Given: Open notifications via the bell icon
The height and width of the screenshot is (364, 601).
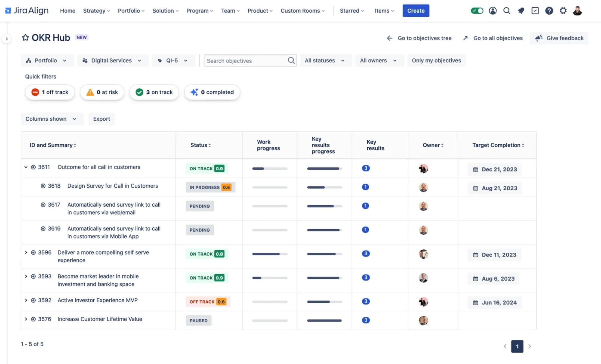Looking at the screenshot, I should [x=521, y=10].
